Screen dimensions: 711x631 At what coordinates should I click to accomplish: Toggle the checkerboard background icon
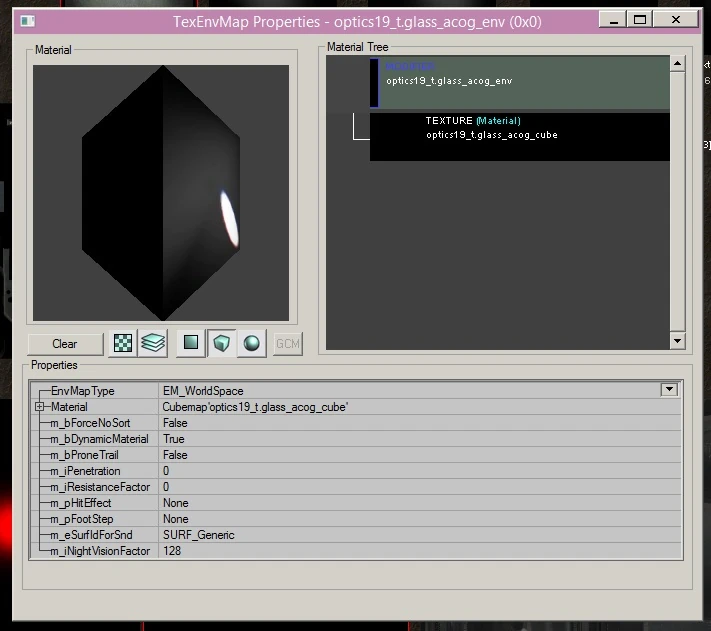122,343
